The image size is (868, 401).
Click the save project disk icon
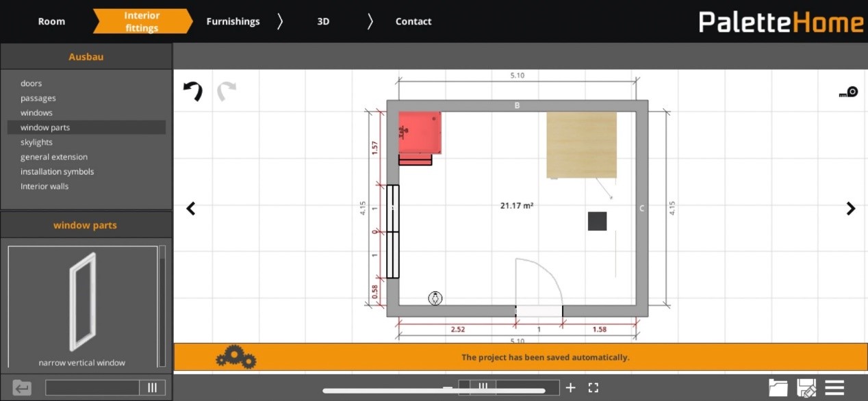pyautogui.click(x=807, y=388)
